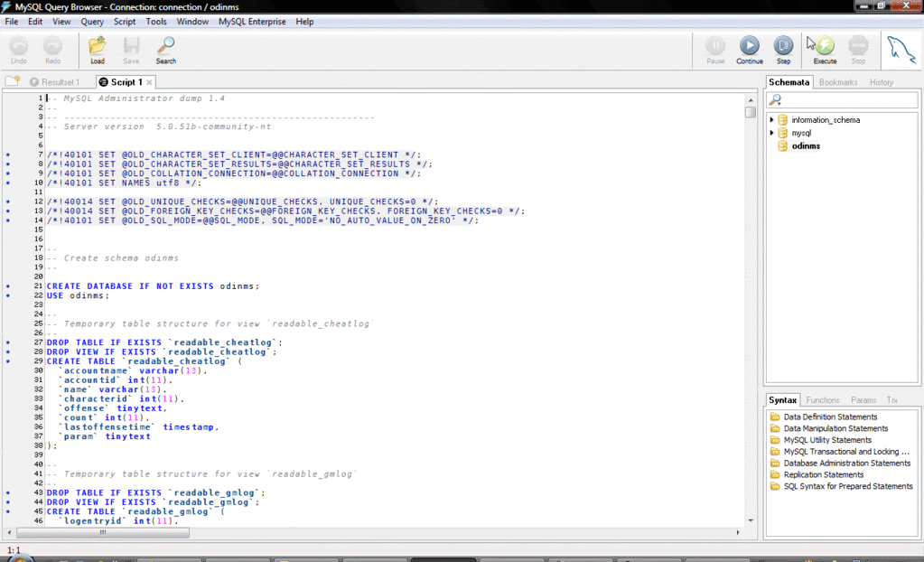
Task: Click the Load script toolbar icon
Action: (x=97, y=49)
